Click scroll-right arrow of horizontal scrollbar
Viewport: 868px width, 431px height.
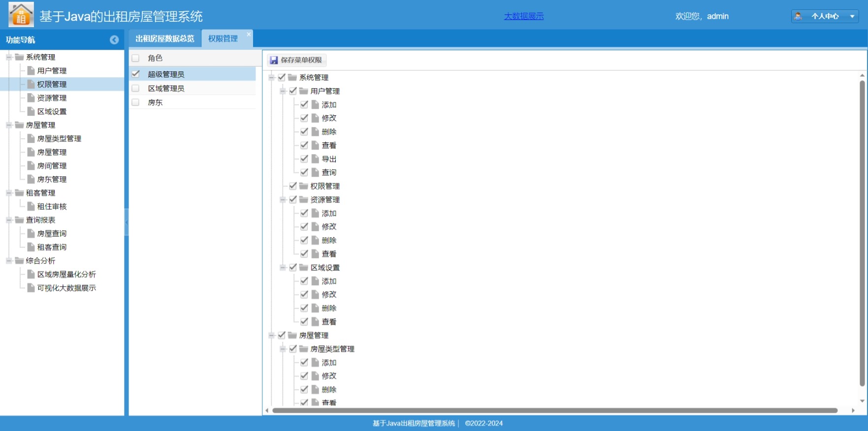[853, 410]
